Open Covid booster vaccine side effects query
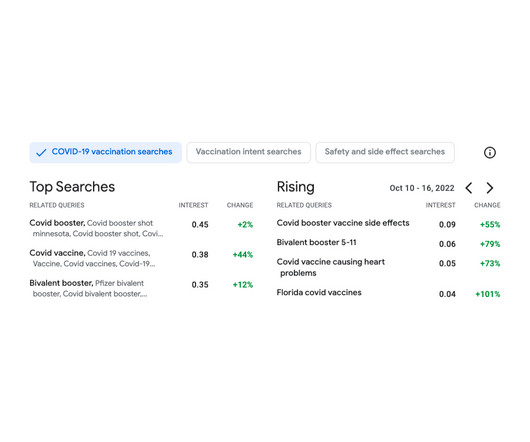 click(343, 223)
